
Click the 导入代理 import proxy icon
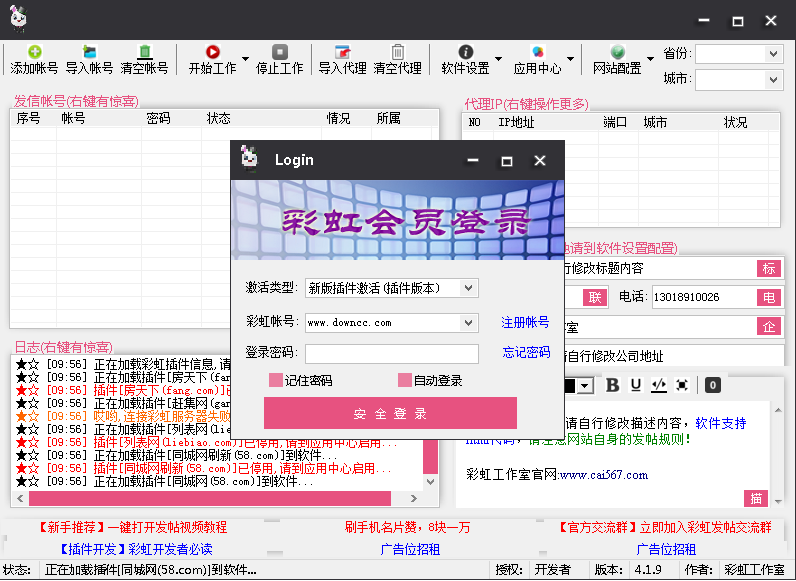click(342, 52)
